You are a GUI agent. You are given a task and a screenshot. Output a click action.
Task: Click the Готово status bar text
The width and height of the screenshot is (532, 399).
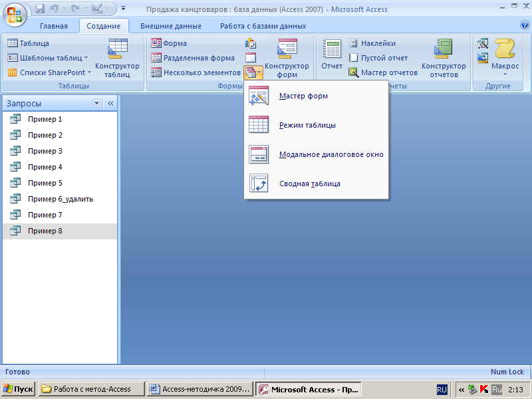pyautogui.click(x=18, y=372)
